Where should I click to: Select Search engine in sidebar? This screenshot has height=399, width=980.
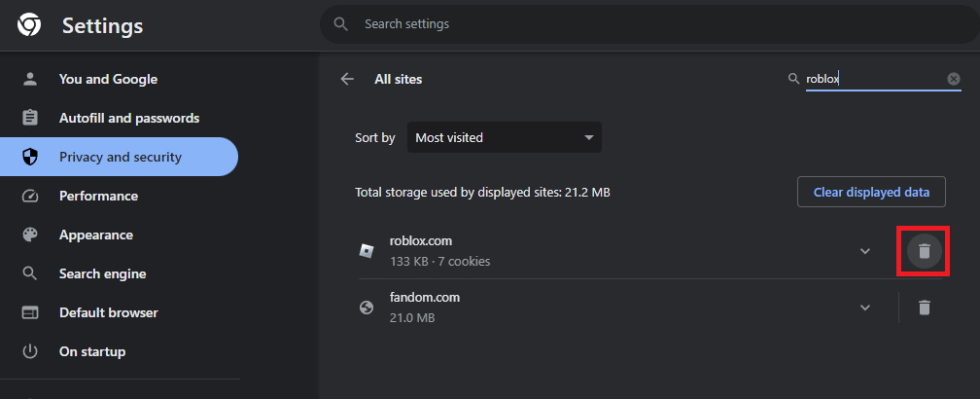(x=102, y=273)
